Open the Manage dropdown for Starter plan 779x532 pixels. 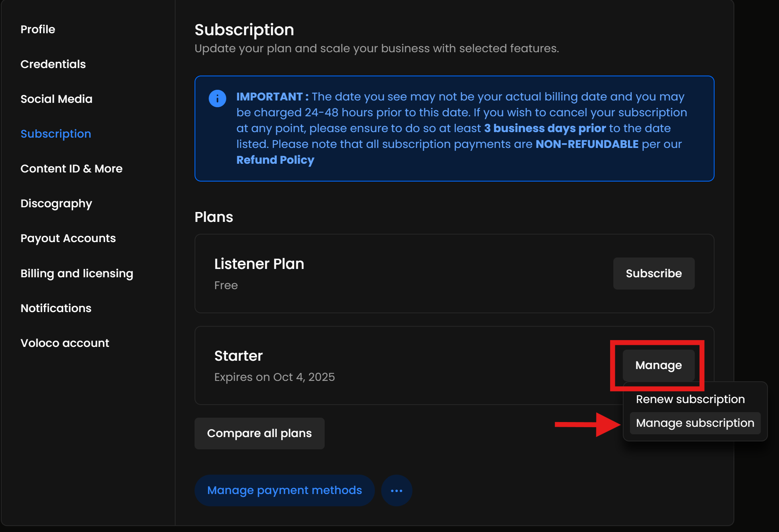[x=658, y=365]
